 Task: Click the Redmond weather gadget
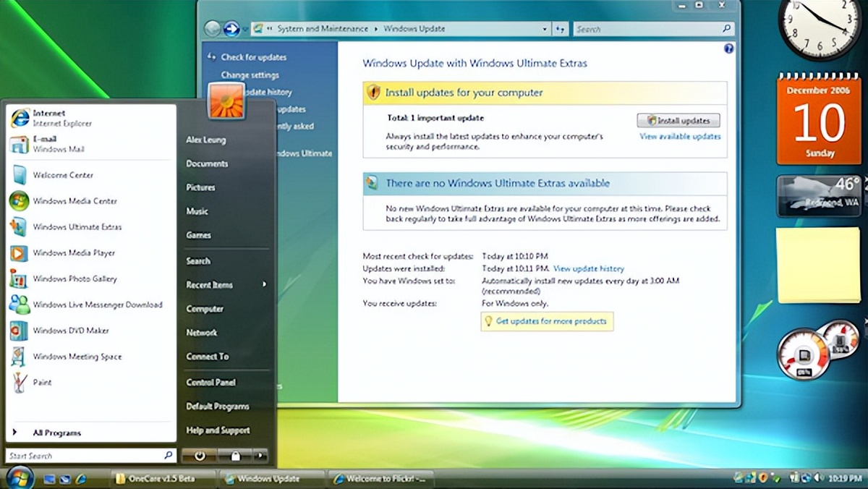[818, 196]
